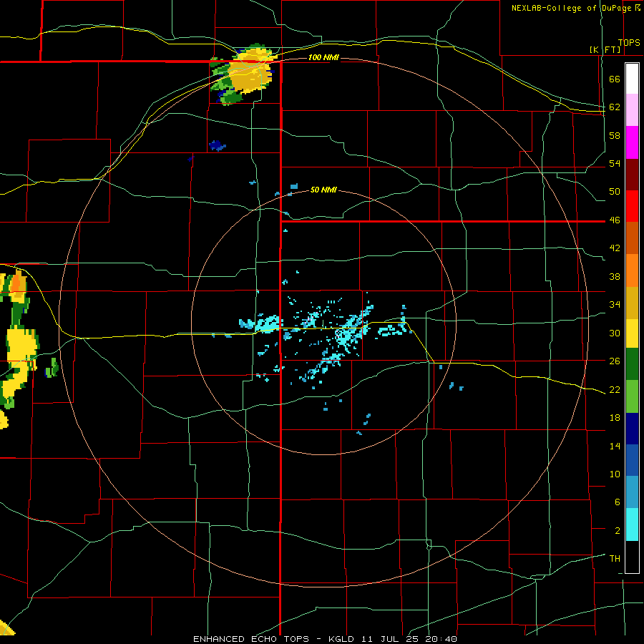This screenshot has width=644, height=644.
Task: Click the 18 legend value
Action: [x=615, y=418]
